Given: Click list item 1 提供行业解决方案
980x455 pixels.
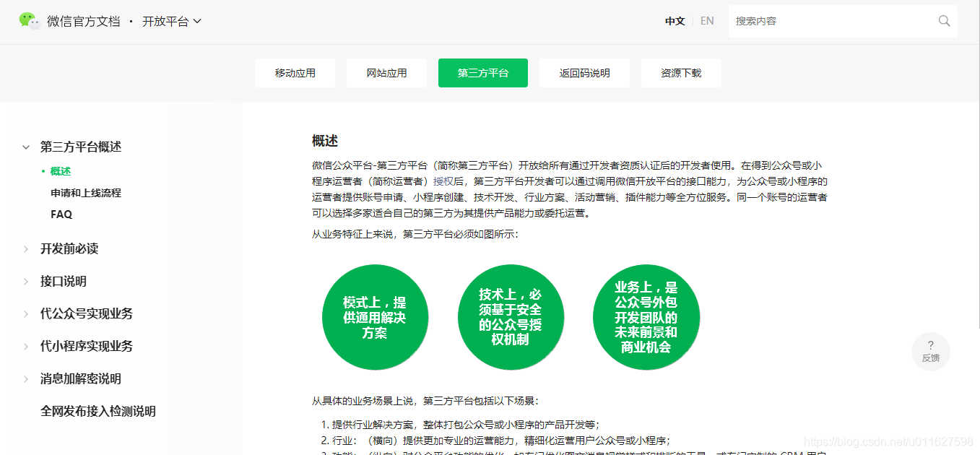Looking at the screenshot, I should 465,425.
